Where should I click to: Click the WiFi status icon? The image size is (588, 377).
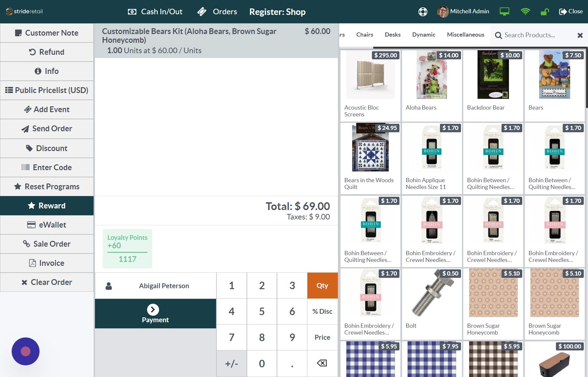525,11
